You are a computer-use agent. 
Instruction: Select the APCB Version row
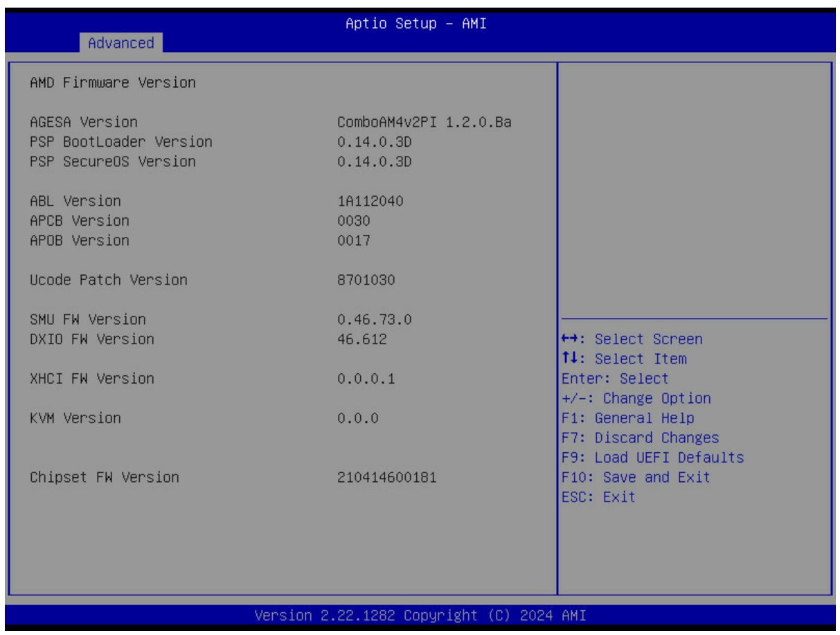pos(80,220)
